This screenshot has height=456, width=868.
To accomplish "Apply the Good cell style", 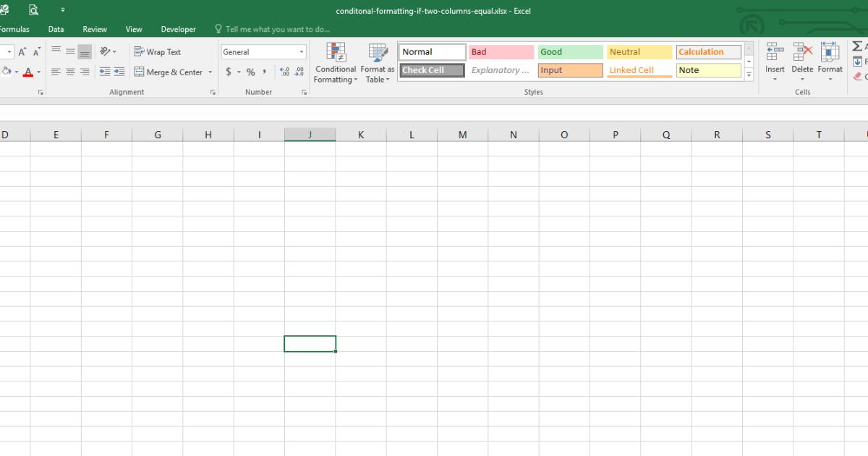I will [570, 51].
